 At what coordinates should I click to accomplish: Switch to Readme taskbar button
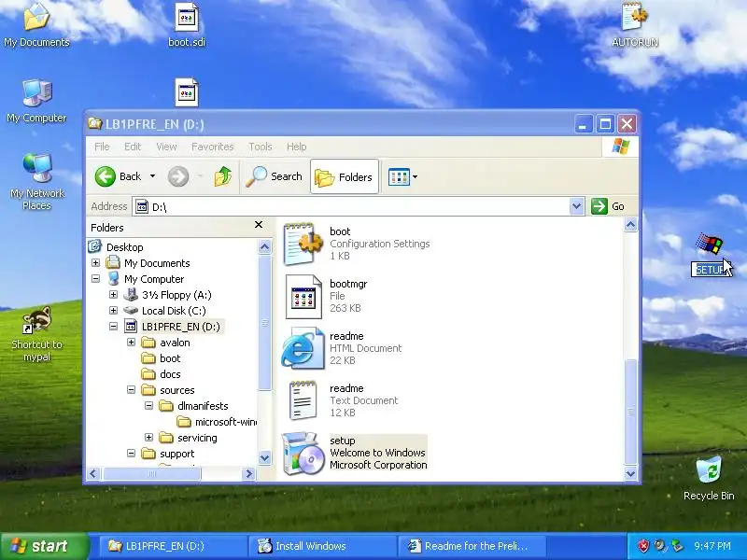[x=471, y=546]
